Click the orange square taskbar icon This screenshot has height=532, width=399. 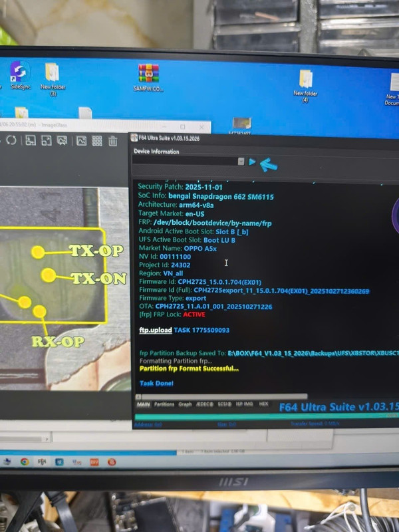(x=94, y=462)
